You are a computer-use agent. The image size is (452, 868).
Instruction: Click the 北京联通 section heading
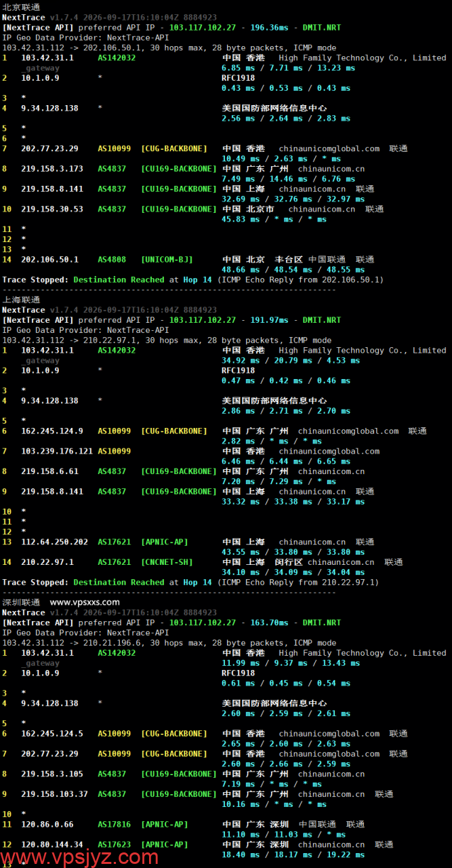21,7
